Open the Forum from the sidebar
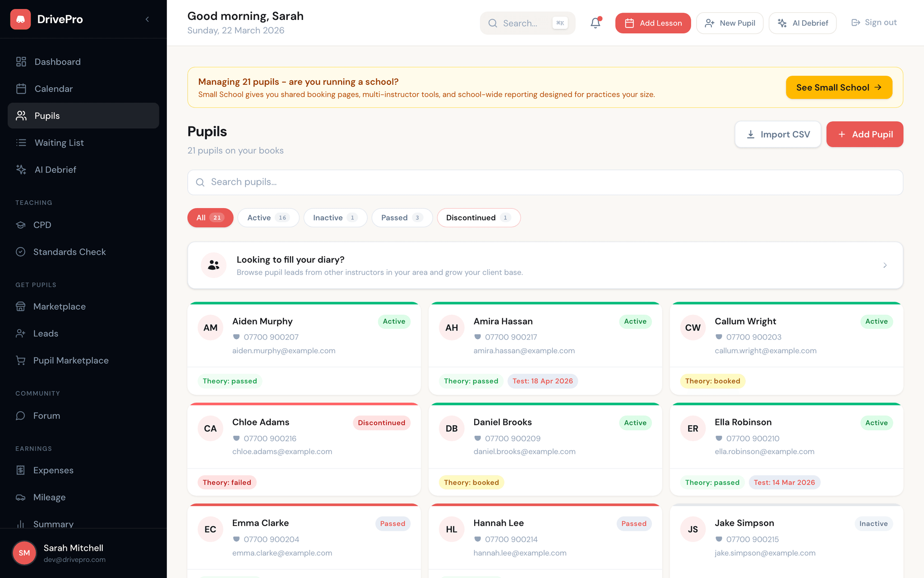 click(x=46, y=415)
